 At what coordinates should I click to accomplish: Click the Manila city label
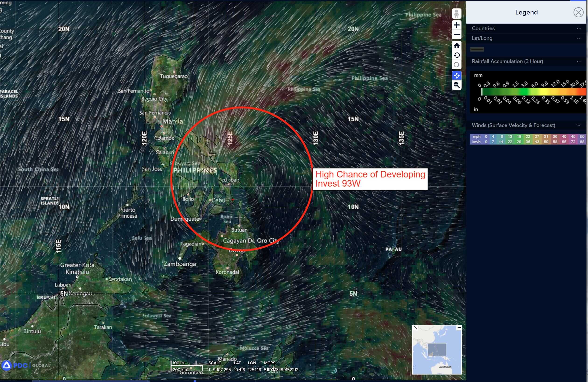(172, 121)
